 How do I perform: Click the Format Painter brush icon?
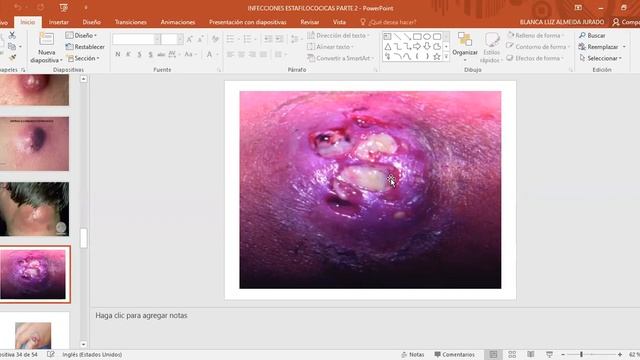(x=12, y=58)
